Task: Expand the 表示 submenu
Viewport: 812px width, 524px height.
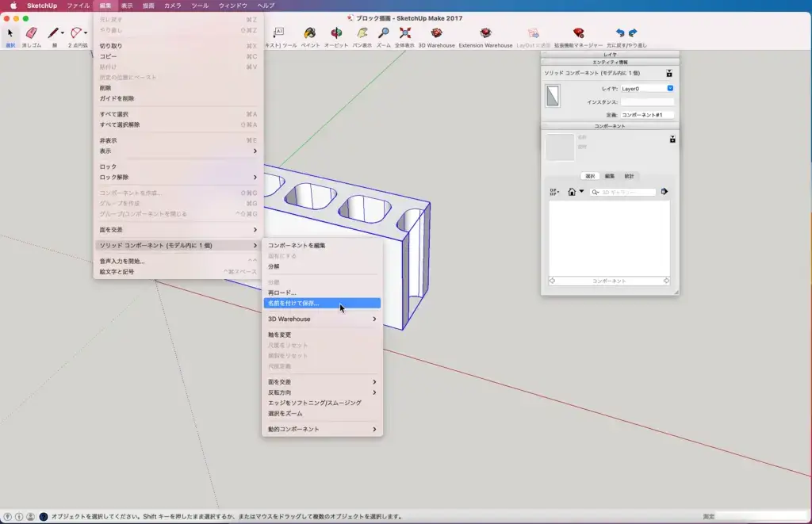Action: pos(178,151)
